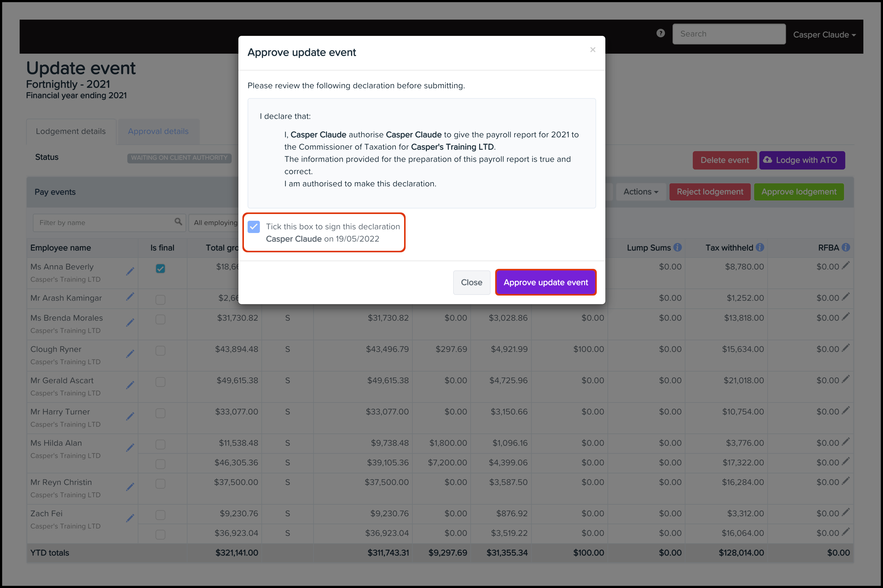Click the pencil icon beside Anna Beverly

pyautogui.click(x=130, y=272)
